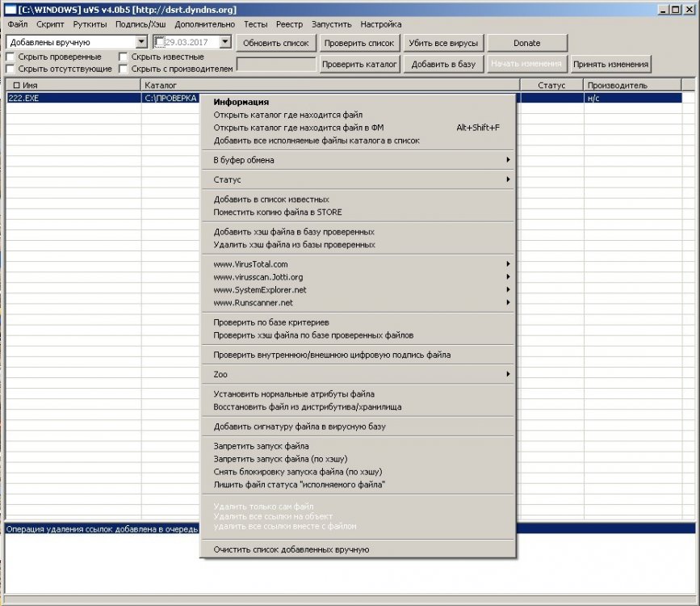The image size is (700, 606).
Task: Click the Убить все вирусы button
Action: pyautogui.click(x=443, y=44)
